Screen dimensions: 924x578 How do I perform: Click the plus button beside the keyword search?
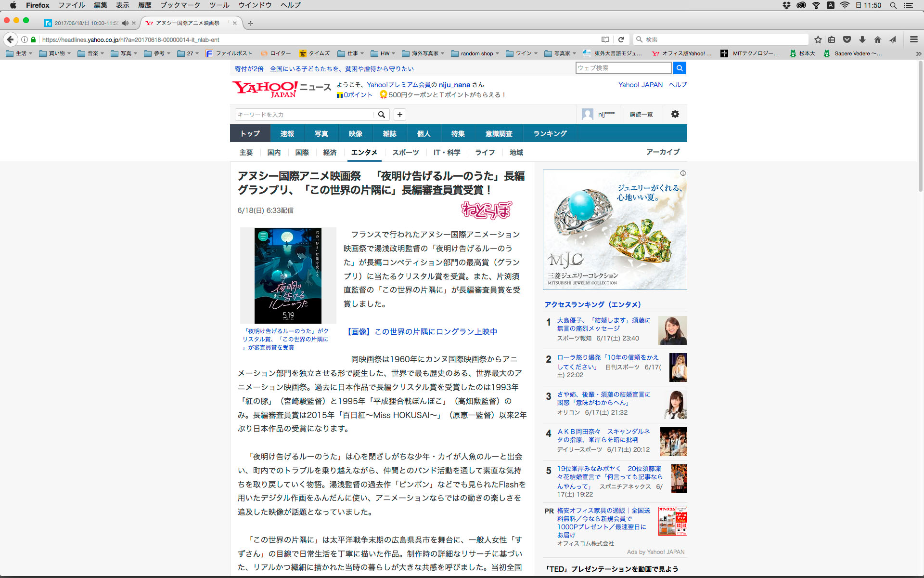pos(399,115)
